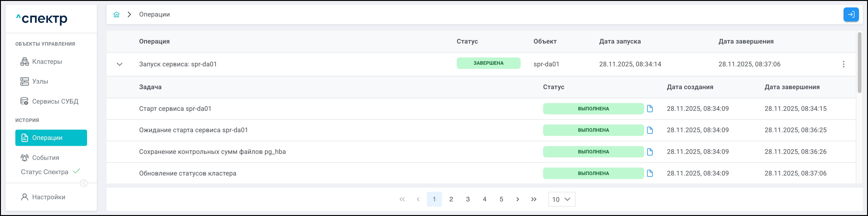
Task: Go to page 2 of operations
Action: (451, 199)
